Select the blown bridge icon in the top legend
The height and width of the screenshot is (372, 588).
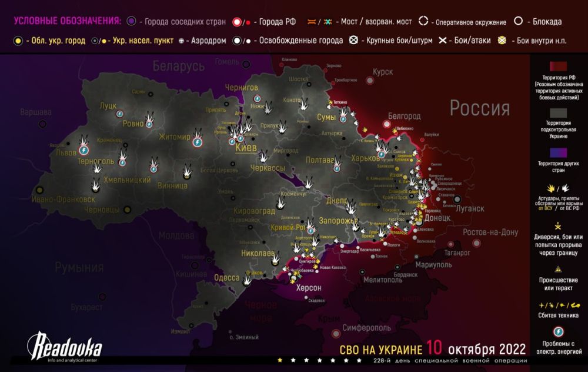point(326,21)
